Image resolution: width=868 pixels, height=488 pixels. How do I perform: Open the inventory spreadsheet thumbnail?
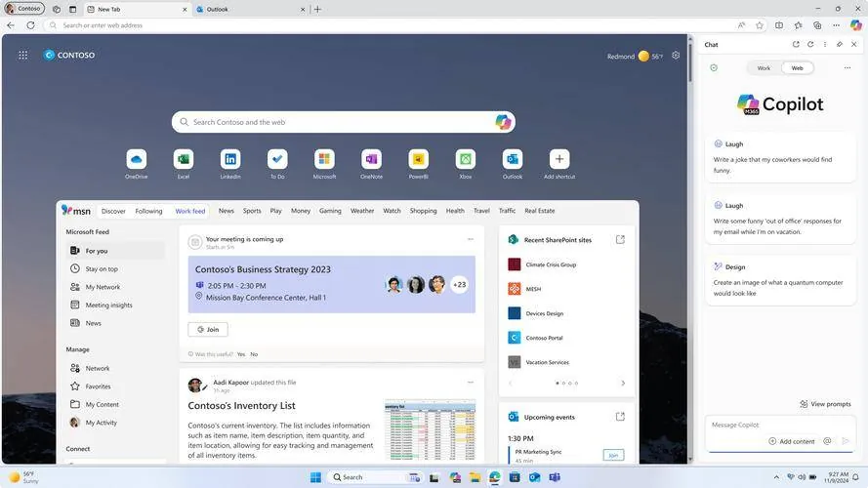431,429
